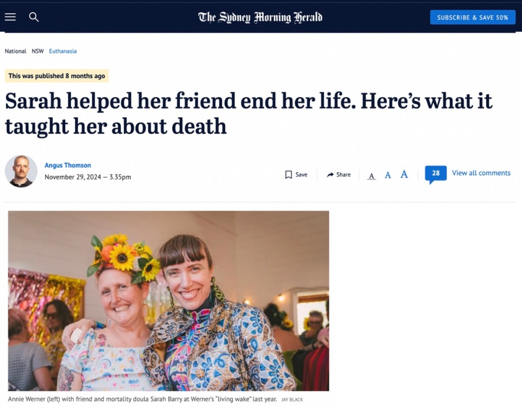Open the hamburger navigation menu

tap(10, 17)
